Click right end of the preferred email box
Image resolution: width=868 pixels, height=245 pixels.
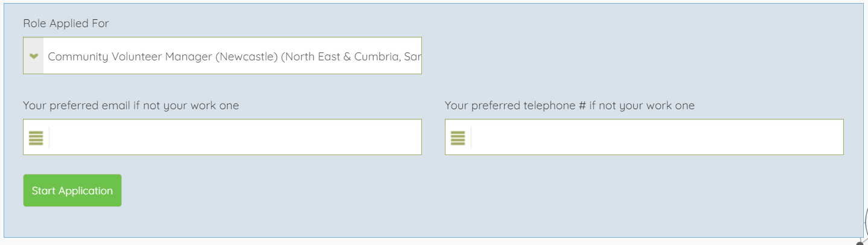[x=410, y=138]
